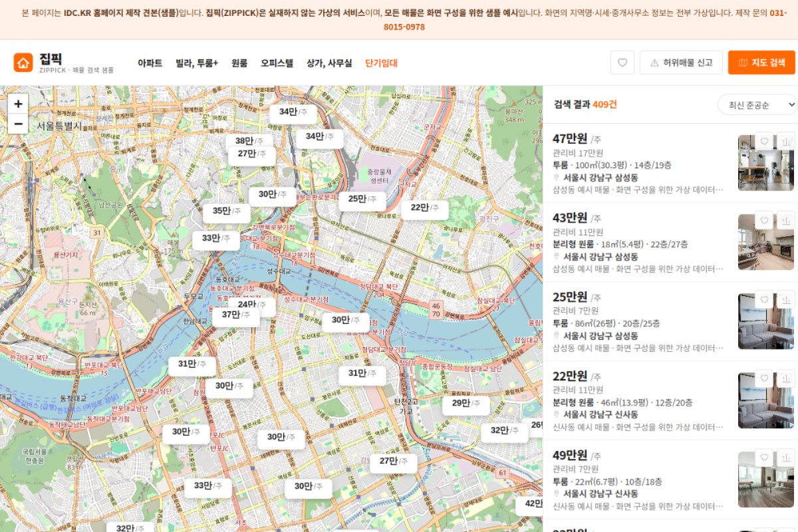The width and height of the screenshot is (798, 532).
Task: Open the saved favorites heart in header
Action: (x=622, y=63)
